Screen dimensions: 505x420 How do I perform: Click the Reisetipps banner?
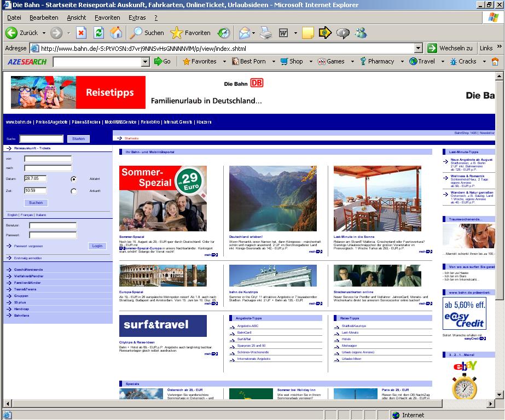78,92
